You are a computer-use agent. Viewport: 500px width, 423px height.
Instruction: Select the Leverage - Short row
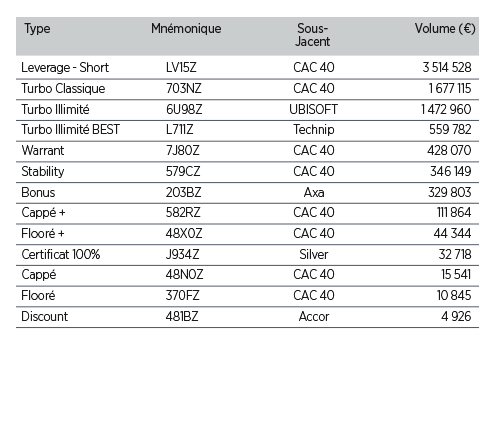click(x=247, y=68)
